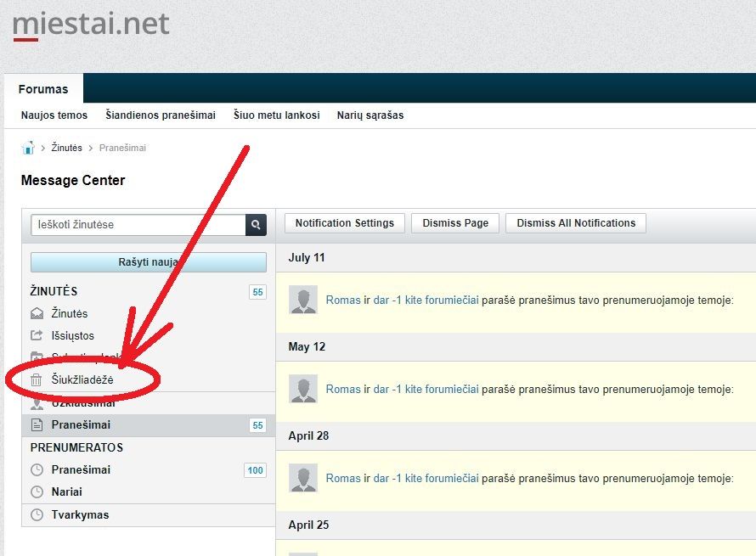
Task: Click the Šiukšliadėžė trash icon
Action: coord(37,381)
